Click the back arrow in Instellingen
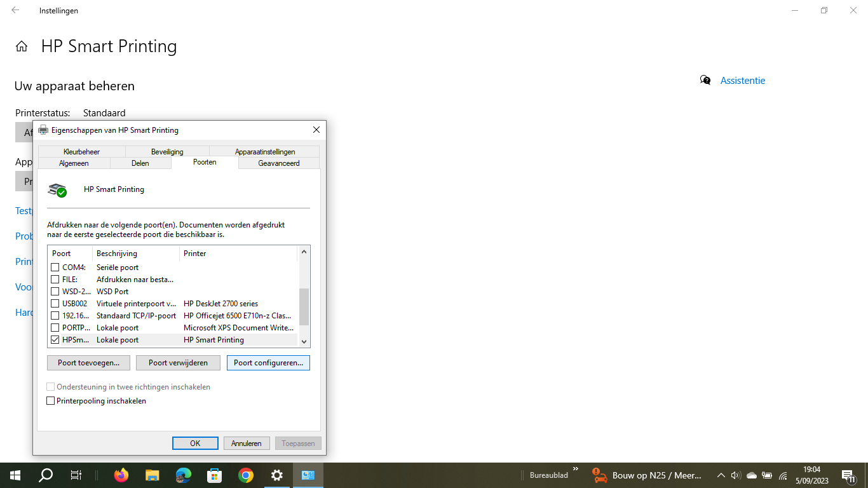Image resolution: width=868 pixels, height=488 pixels. click(15, 10)
